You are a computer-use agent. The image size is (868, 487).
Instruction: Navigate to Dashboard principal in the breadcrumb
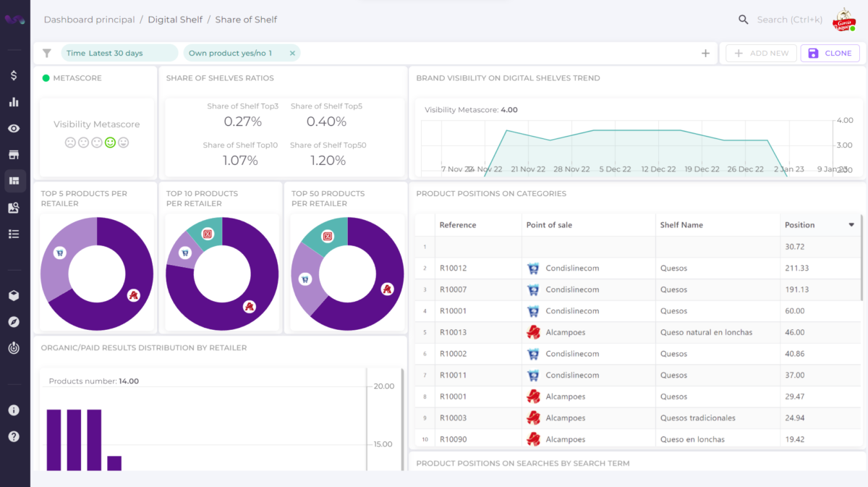(x=89, y=20)
